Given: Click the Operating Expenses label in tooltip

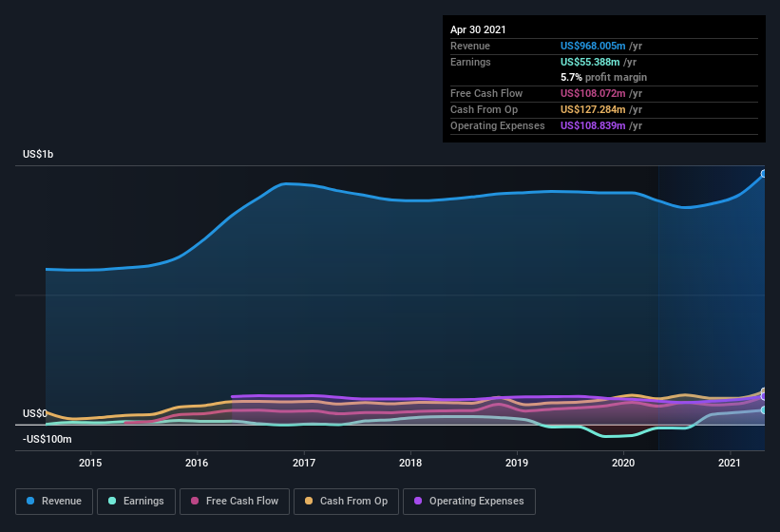Looking at the screenshot, I should [x=498, y=125].
